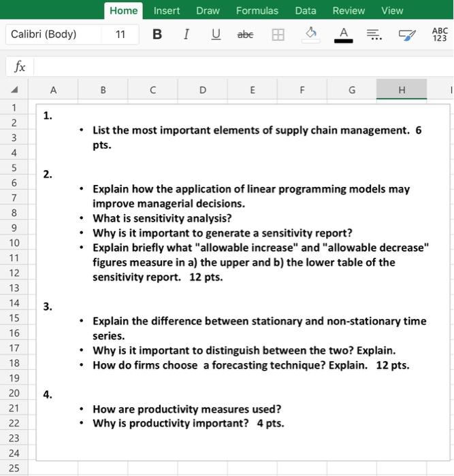Switch to the View tab
454x476 pixels.
(x=392, y=11)
